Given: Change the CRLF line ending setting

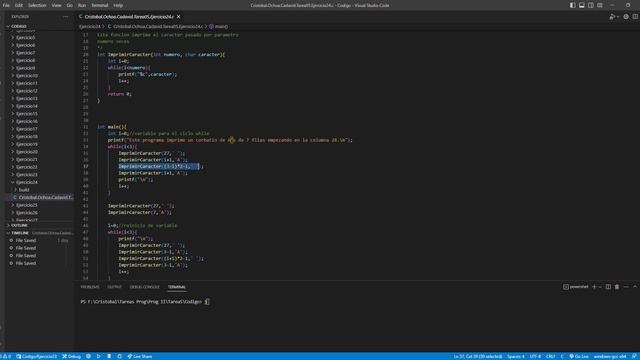Looking at the screenshot, I should [x=551, y=356].
